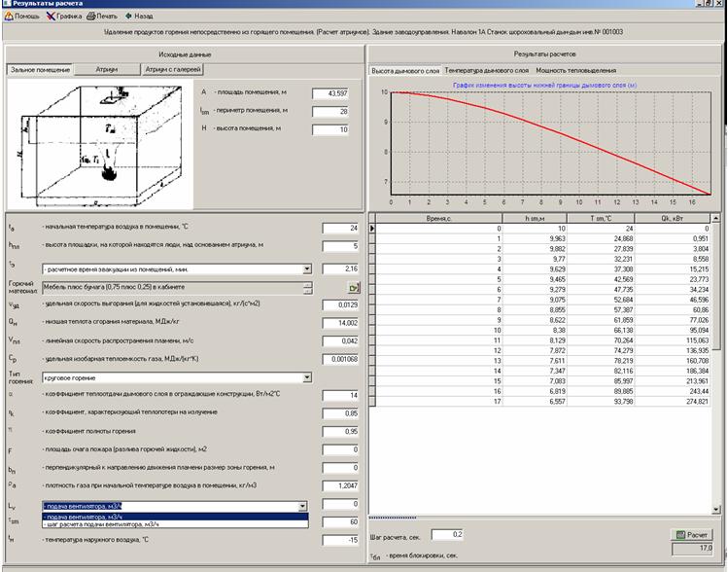
Task: Click the room area field 43,597
Action: point(329,93)
